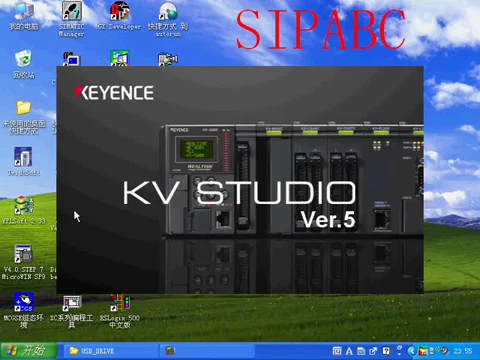Click the language bar icon right of the 'A'
The width and height of the screenshot is (480, 360).
361,351
